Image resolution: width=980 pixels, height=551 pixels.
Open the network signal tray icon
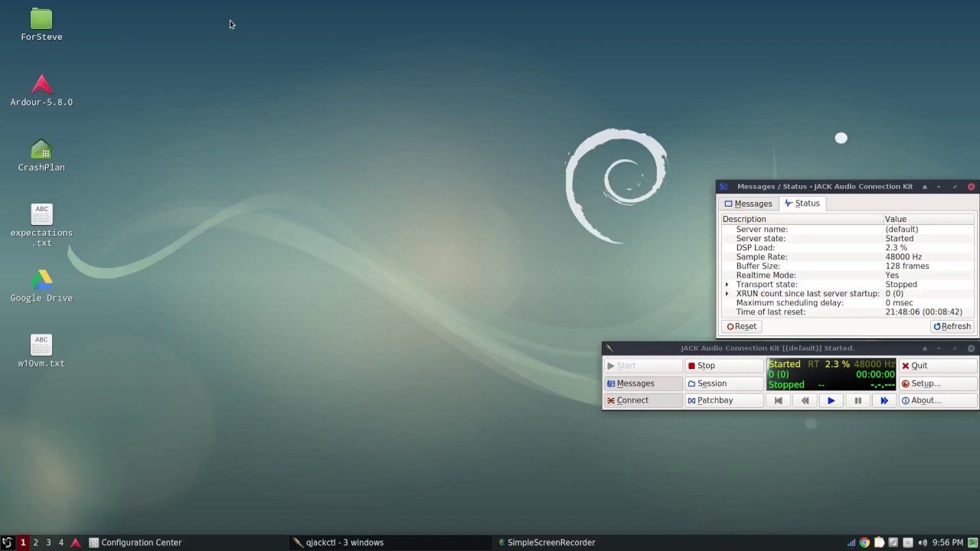pos(851,543)
